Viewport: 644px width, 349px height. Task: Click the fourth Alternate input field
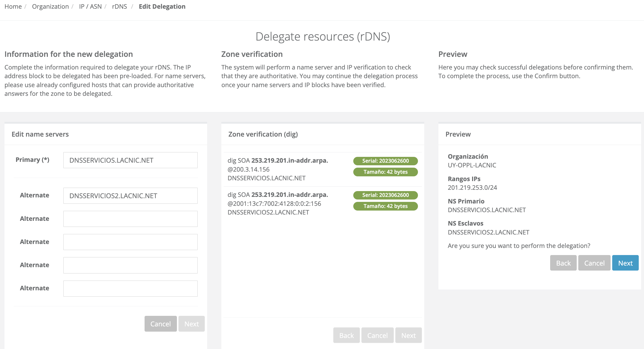click(130, 265)
